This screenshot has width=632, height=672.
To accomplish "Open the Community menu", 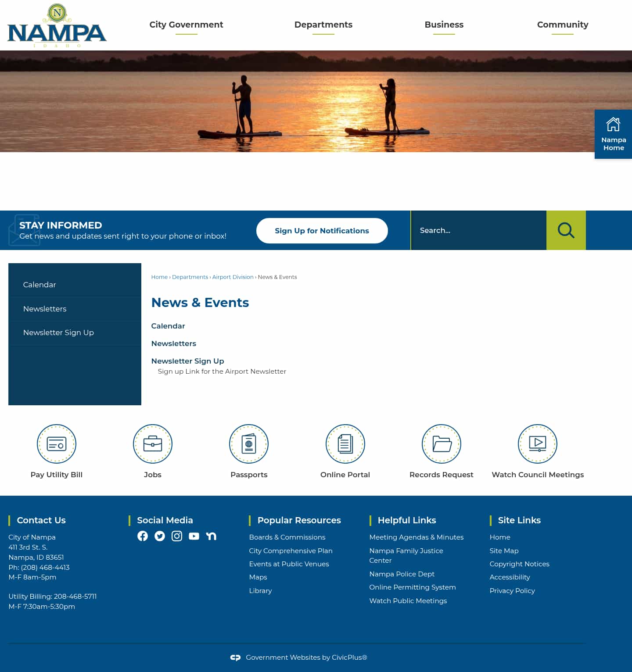I will coord(562,25).
